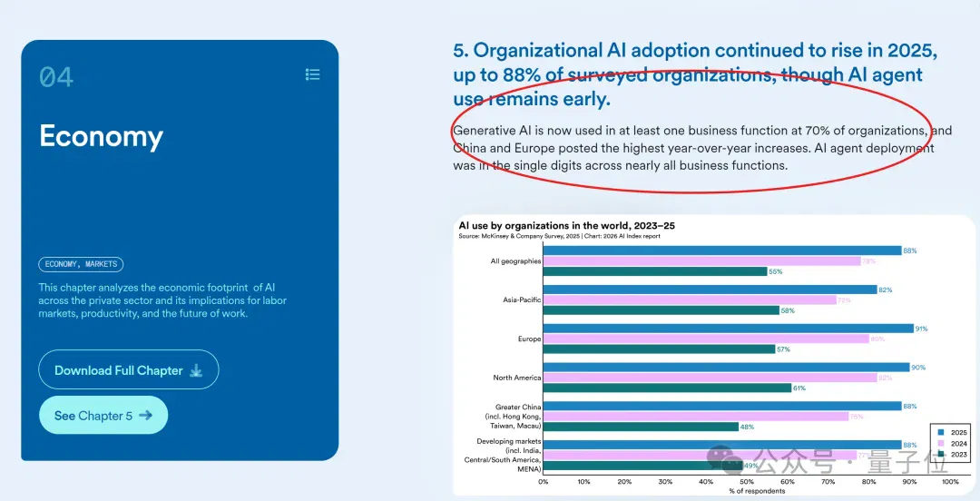Click the Greater China axis label
The width and height of the screenshot is (980, 501).
point(513,416)
